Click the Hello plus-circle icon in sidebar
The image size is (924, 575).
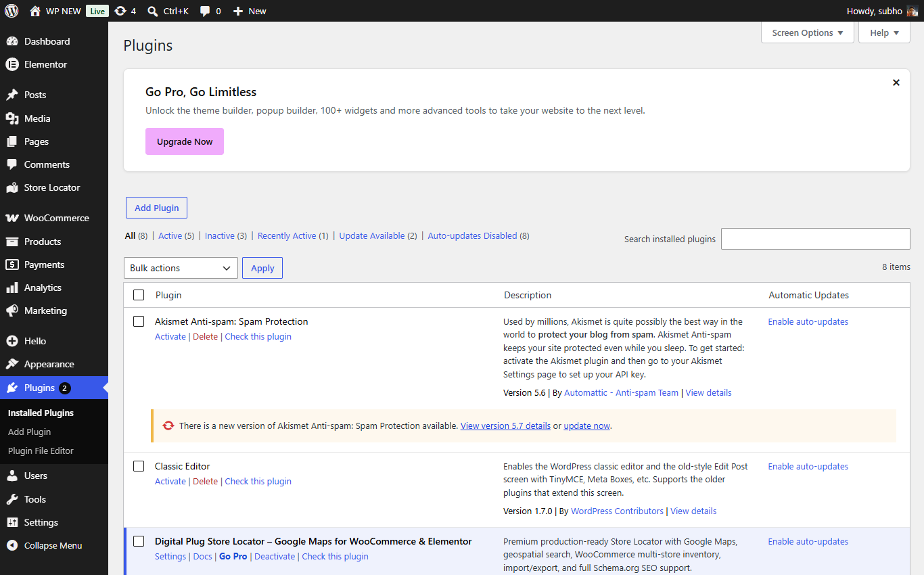(11, 341)
